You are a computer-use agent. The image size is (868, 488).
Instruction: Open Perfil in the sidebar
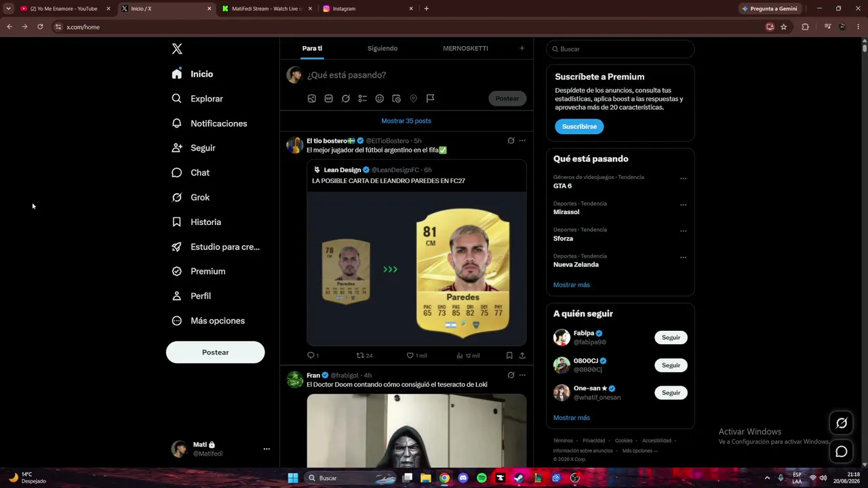191,296
